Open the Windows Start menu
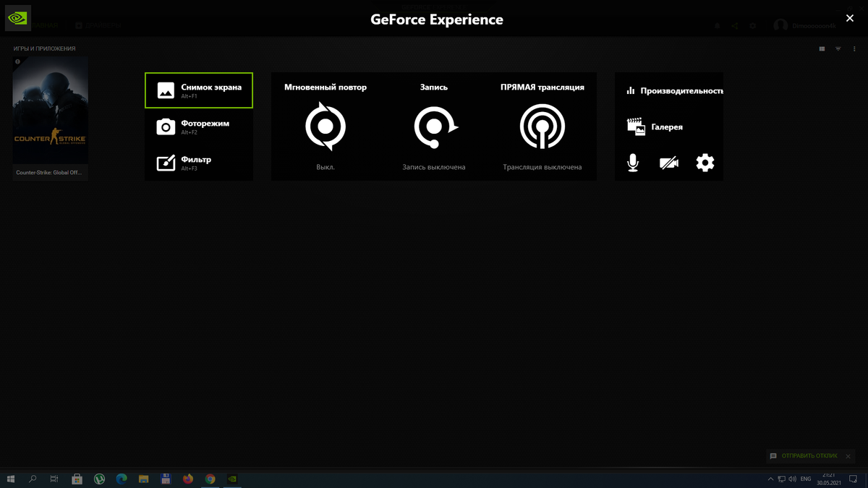868x488 pixels. tap(11, 479)
